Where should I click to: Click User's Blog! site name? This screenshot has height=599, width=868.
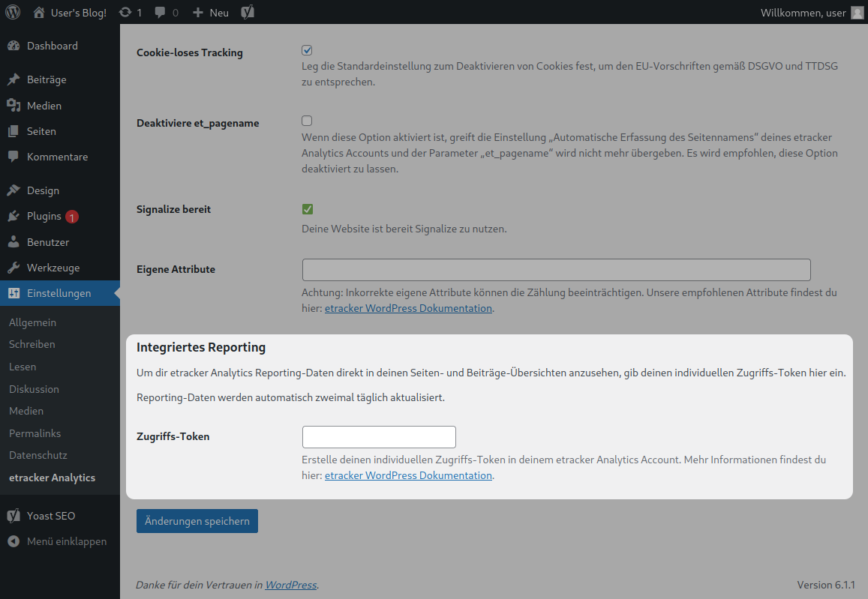tap(79, 13)
